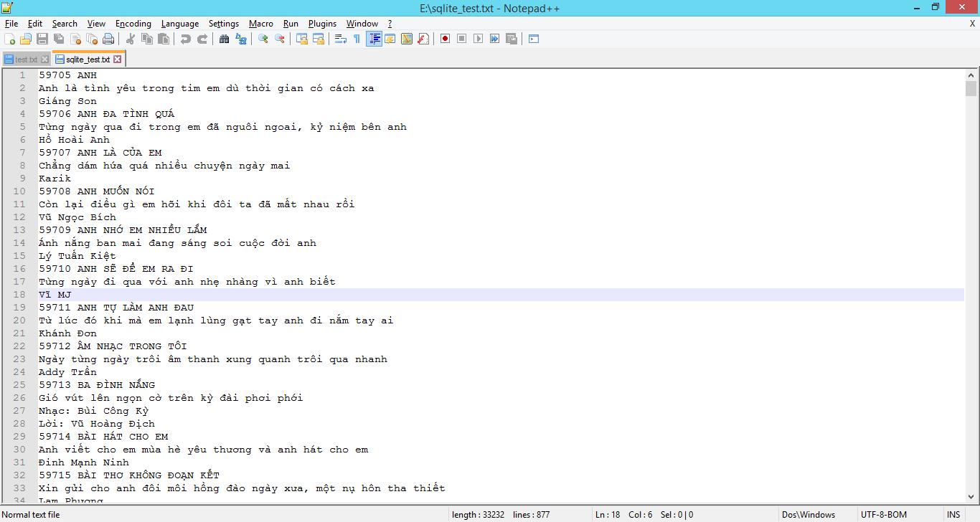Screen dimensions: 980x522
Task: Open the Edit menu
Action: 35,24
